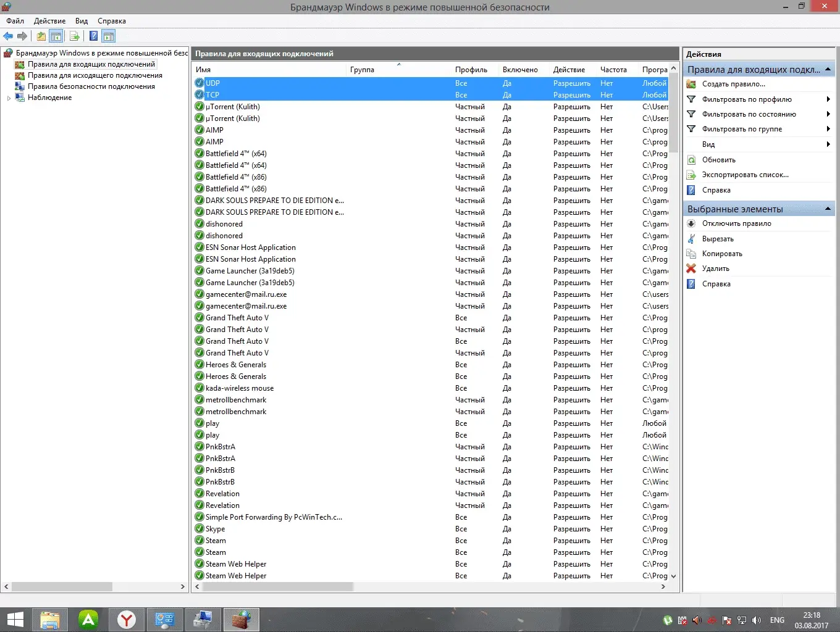Open File Explorer from the taskbar

pyautogui.click(x=50, y=620)
